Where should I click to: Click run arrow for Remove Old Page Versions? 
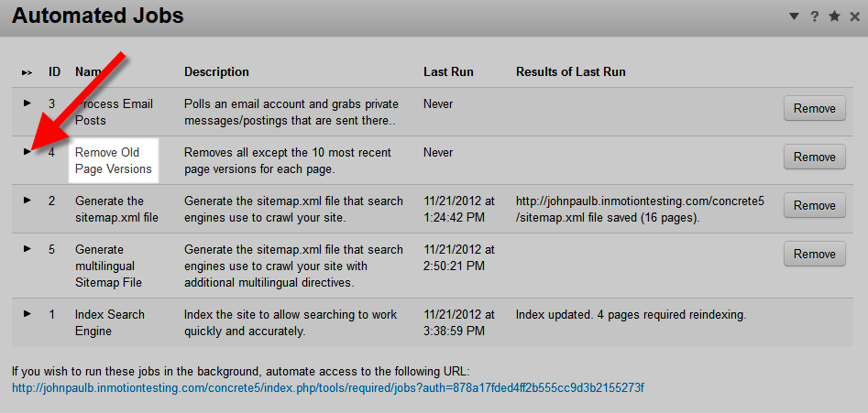tap(27, 152)
